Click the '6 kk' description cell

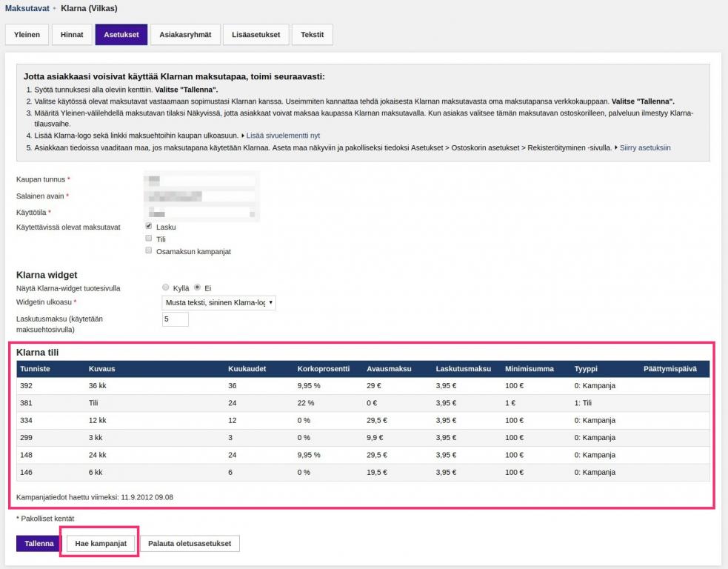[x=96, y=473]
